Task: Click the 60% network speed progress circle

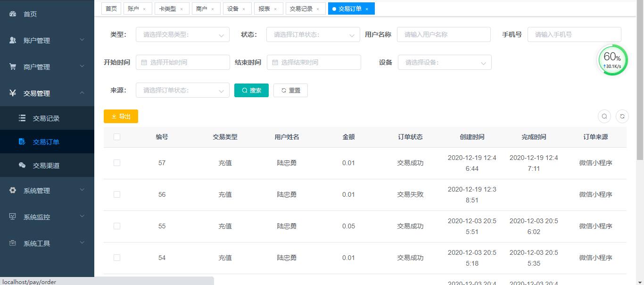Action: tap(612, 60)
